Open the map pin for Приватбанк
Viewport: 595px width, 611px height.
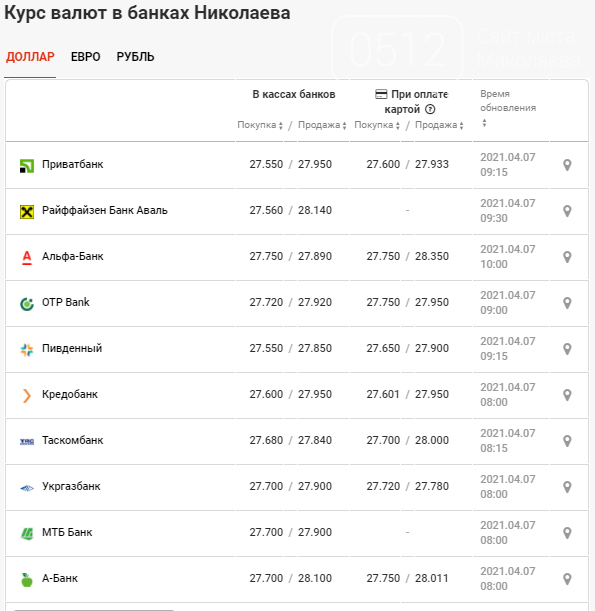click(567, 165)
